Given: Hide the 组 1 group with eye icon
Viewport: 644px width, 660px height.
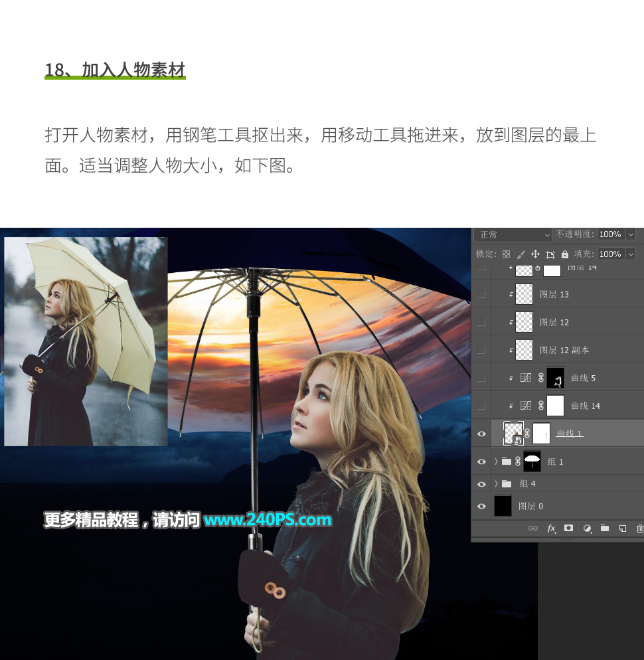Looking at the screenshot, I should coord(481,461).
